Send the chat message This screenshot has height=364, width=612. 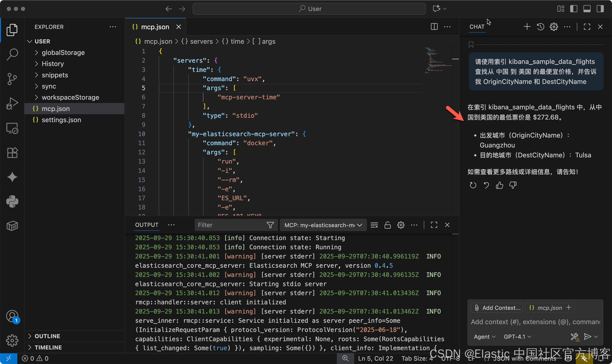(587, 337)
